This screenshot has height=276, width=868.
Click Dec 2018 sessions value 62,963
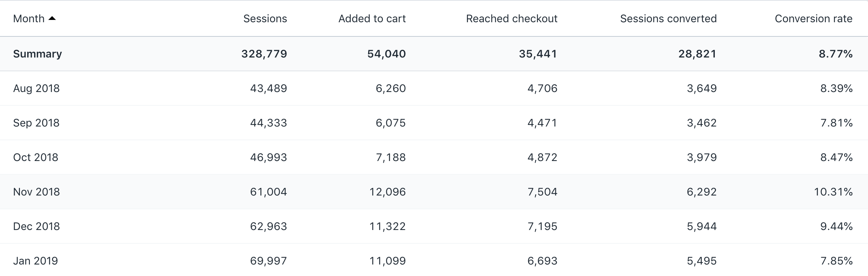(268, 226)
